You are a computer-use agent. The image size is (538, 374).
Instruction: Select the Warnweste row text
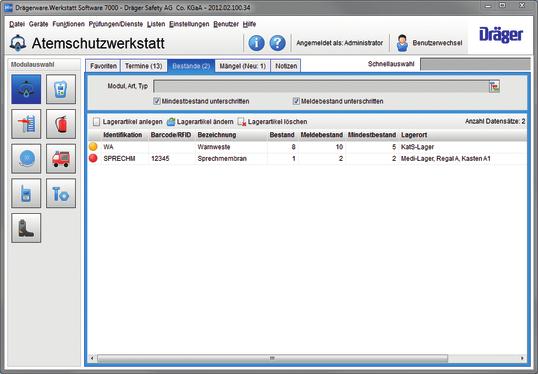pyautogui.click(x=214, y=147)
